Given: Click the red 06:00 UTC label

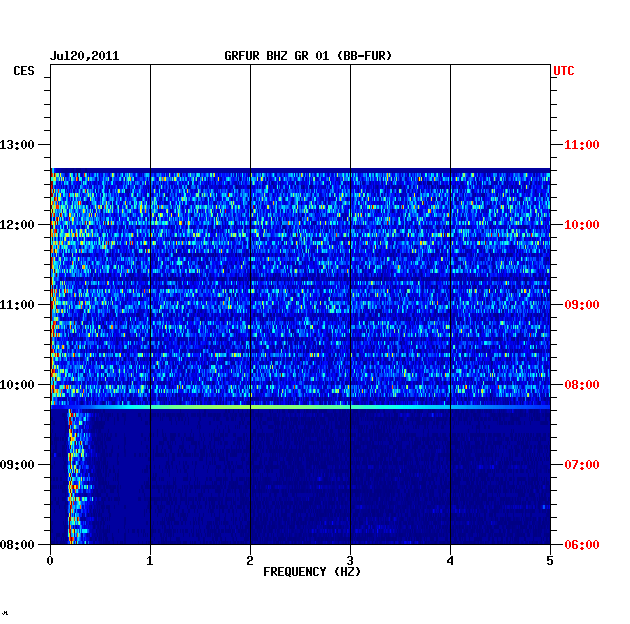Looking at the screenshot, I should [x=581, y=544].
